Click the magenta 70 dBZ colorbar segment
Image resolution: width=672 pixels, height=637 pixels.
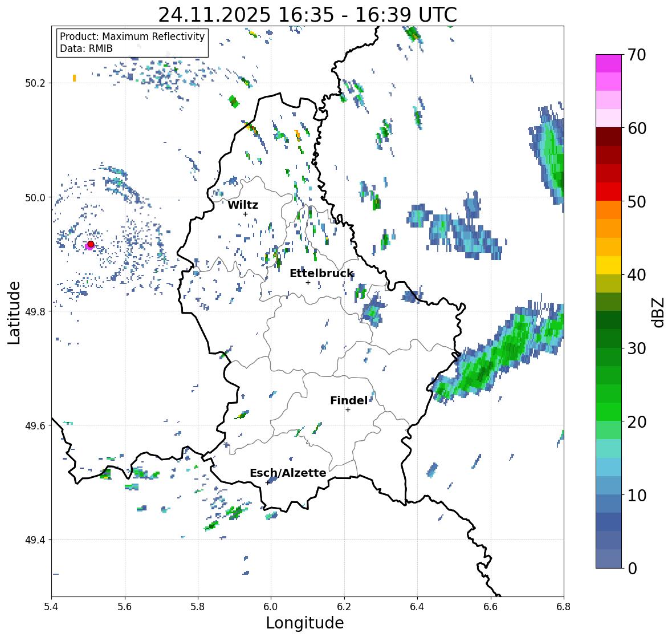(x=609, y=63)
